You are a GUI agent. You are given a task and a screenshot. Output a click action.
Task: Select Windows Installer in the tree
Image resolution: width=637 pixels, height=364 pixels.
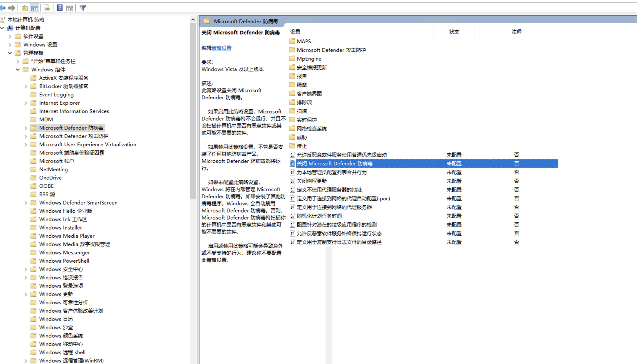point(60,228)
